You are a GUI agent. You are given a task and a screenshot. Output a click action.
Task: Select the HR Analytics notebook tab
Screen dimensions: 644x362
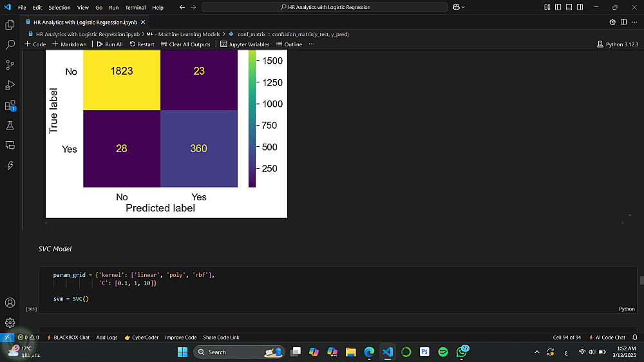click(85, 22)
